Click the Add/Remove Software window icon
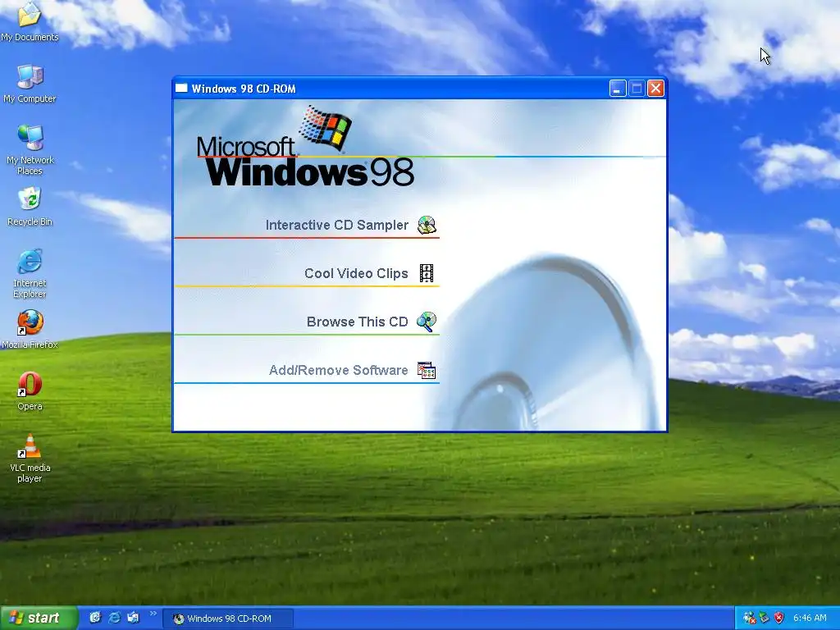The width and height of the screenshot is (840, 630). pyautogui.click(x=427, y=370)
